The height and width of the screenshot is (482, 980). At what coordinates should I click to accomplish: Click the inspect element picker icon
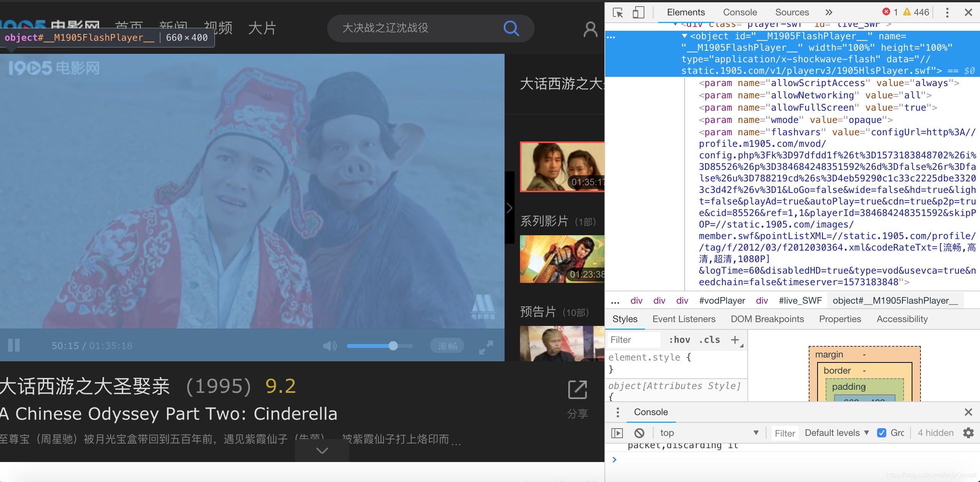618,12
